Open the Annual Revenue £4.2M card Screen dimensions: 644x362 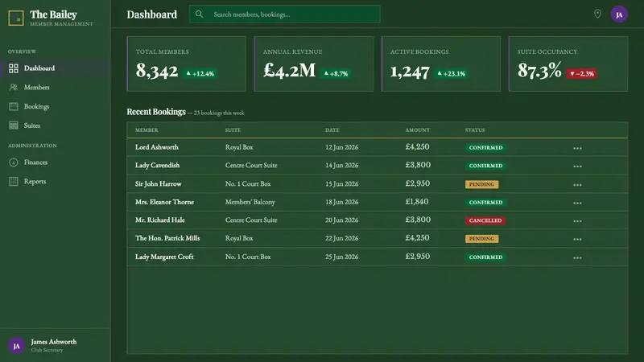click(314, 64)
